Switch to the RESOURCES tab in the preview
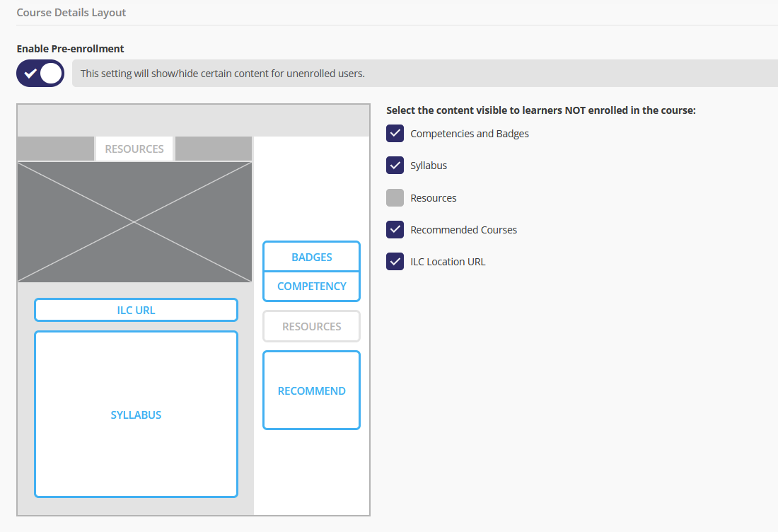Screen dimensions: 778x532 134,149
